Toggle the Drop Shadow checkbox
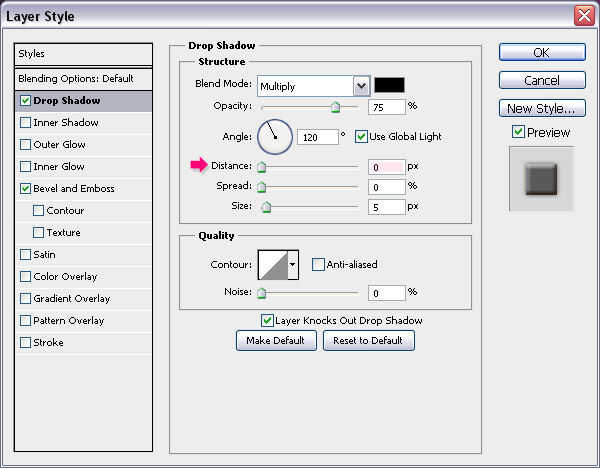 25,101
